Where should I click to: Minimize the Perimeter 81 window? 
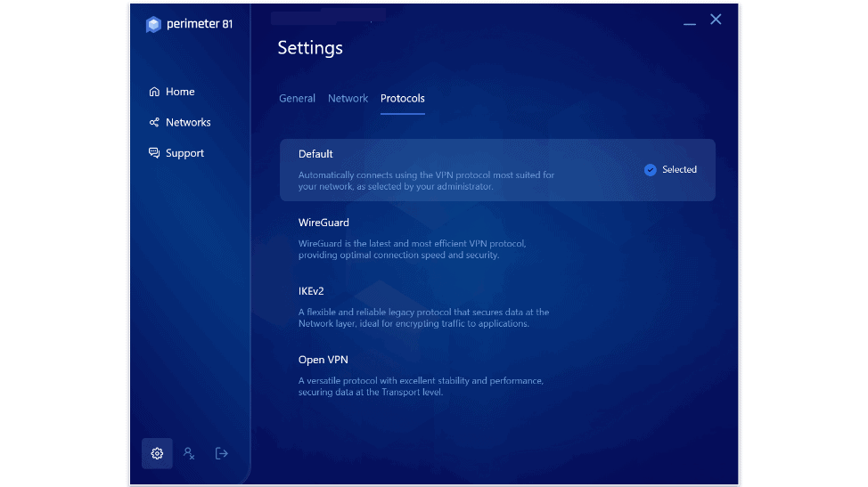pyautogui.click(x=689, y=22)
